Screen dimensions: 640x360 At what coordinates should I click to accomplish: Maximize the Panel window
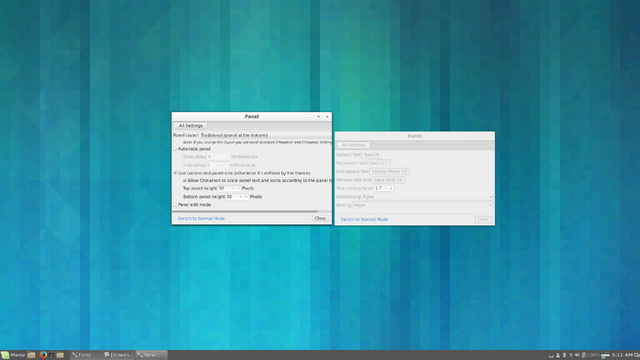(318, 117)
